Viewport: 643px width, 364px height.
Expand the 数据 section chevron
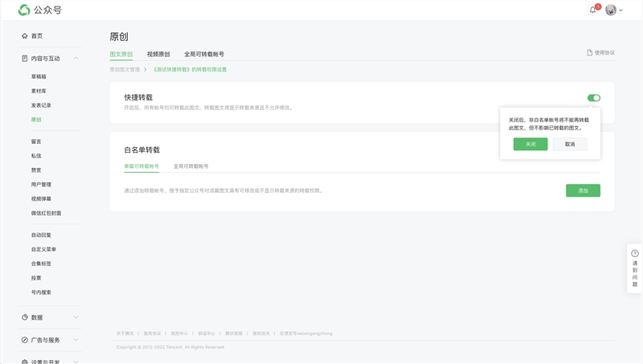click(x=76, y=317)
